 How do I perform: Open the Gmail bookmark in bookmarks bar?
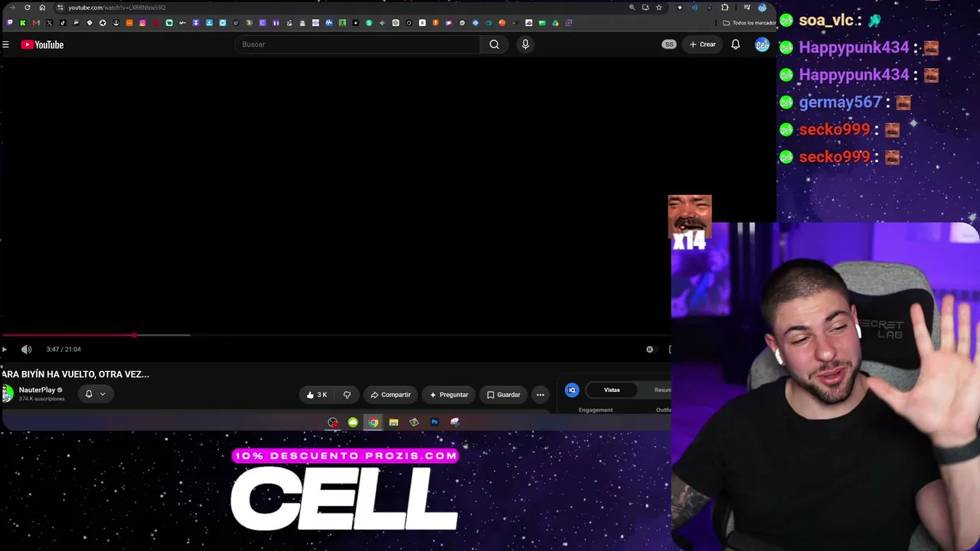pyautogui.click(x=36, y=23)
